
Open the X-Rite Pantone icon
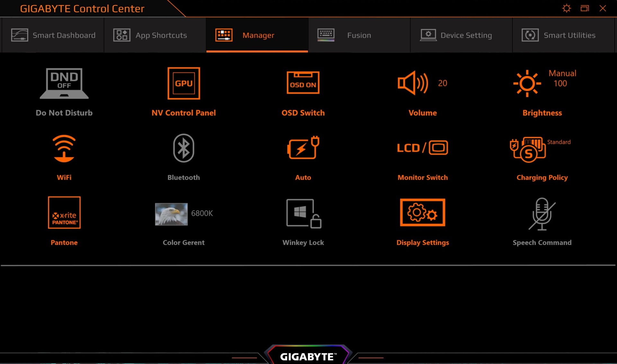coord(64,213)
